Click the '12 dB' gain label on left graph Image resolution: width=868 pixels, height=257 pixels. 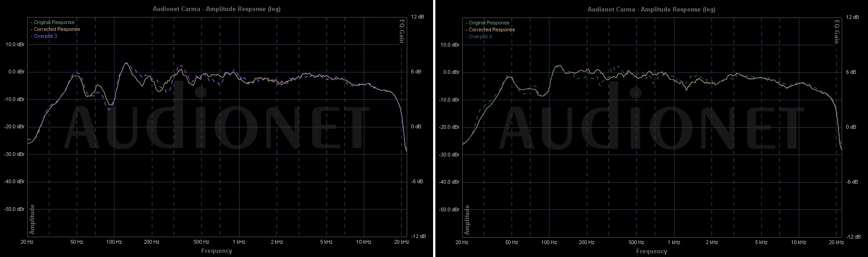(x=416, y=17)
